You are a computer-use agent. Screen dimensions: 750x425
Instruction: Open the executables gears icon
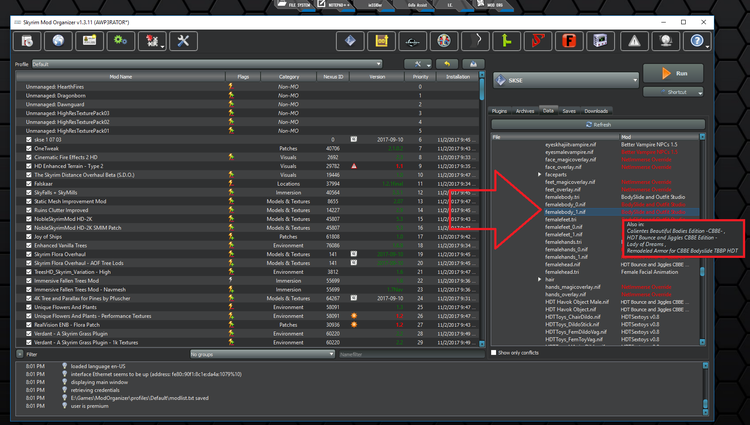pos(121,41)
